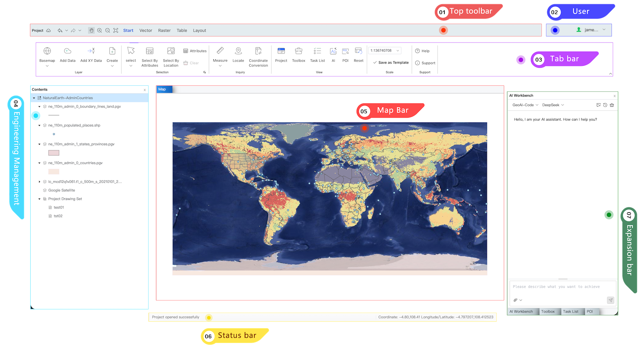Collapse the Project Drawing Set node
Image resolution: width=644 pixels, height=352 pixels.
point(39,199)
